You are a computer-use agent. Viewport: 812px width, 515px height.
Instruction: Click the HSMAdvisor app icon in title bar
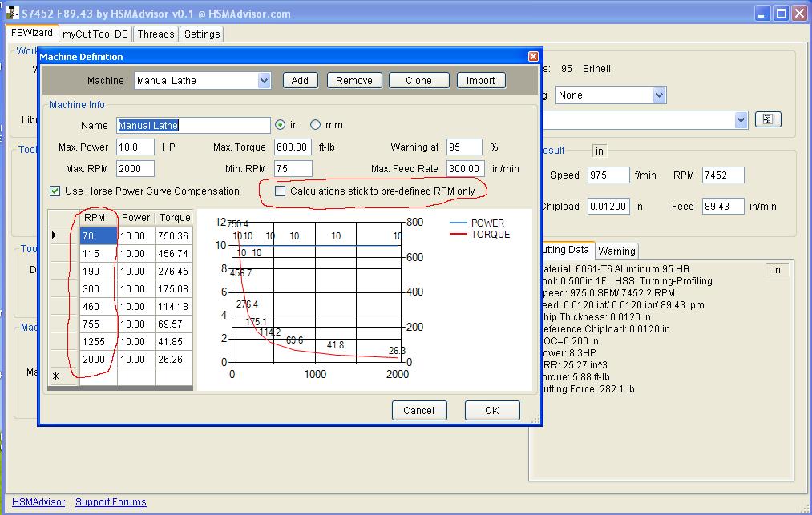(x=12, y=14)
